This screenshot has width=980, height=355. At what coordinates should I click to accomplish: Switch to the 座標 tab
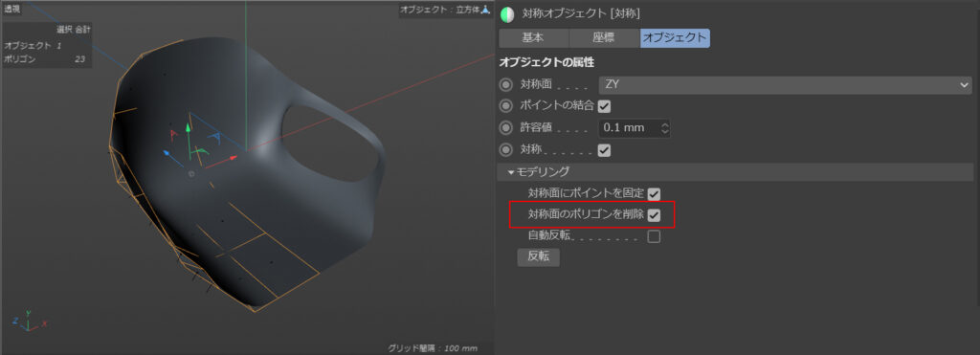[605, 38]
